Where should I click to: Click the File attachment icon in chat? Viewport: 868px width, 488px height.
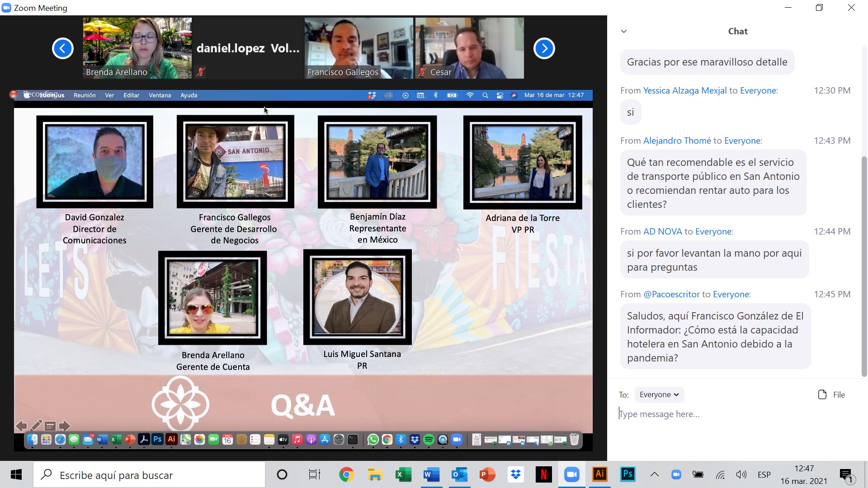coord(822,394)
